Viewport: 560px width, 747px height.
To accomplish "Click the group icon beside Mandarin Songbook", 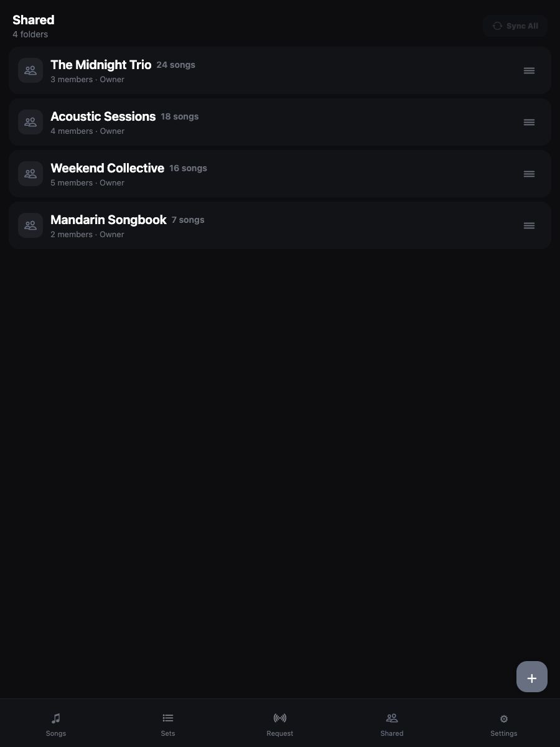I will 30,225.
